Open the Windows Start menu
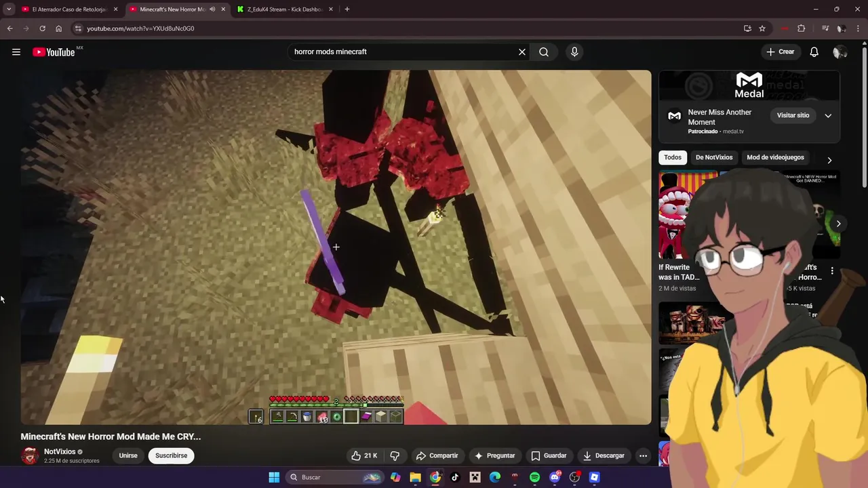 pyautogui.click(x=274, y=477)
